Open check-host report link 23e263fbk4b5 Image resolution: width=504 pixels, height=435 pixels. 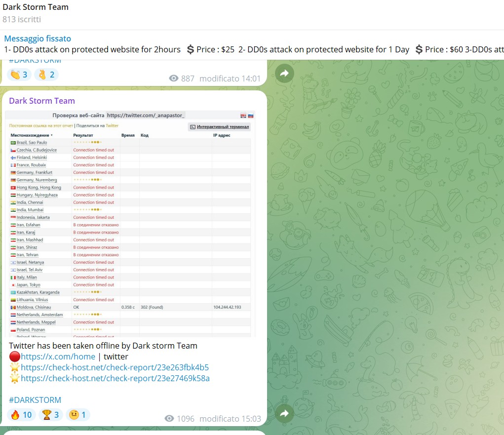115,367
